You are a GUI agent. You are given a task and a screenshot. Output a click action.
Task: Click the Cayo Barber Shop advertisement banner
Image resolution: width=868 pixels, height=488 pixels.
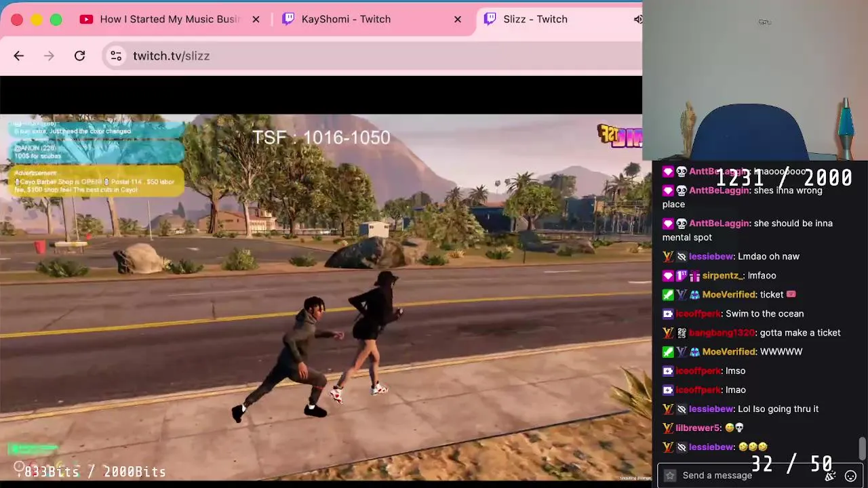click(x=96, y=181)
